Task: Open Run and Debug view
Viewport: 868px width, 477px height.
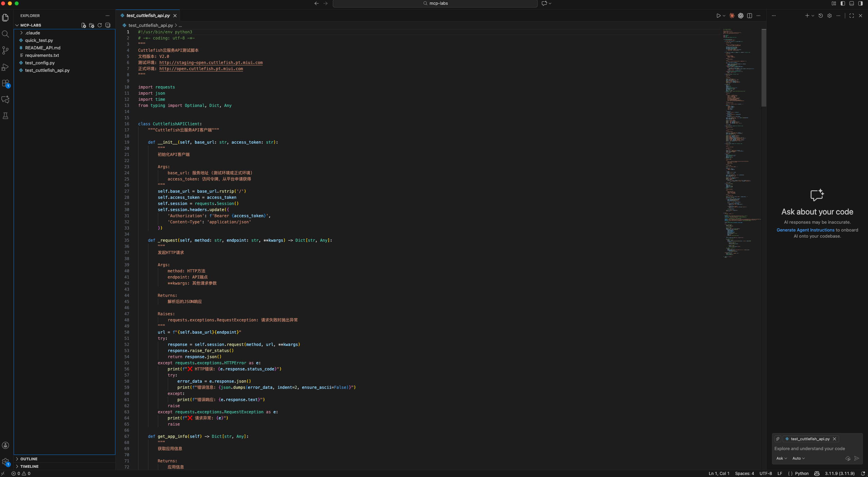Action: (5, 67)
